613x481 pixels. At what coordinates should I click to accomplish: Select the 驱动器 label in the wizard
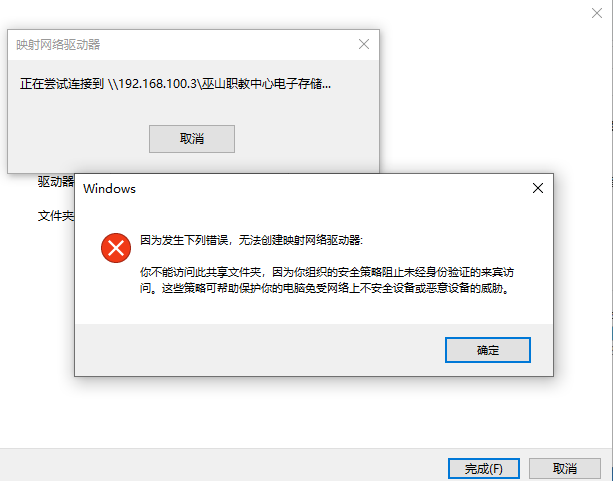56,181
